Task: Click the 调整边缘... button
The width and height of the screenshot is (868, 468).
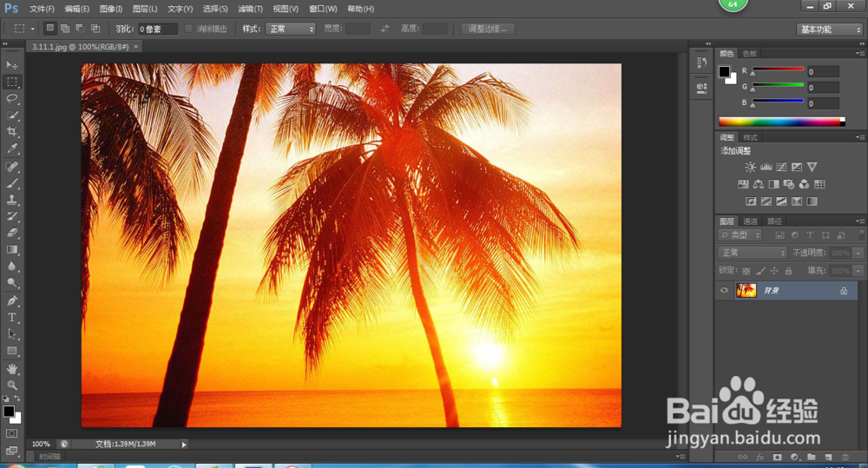Action: (x=488, y=29)
